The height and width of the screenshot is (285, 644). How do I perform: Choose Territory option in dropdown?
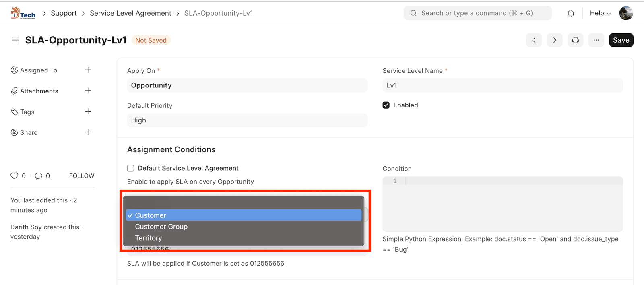click(x=149, y=238)
